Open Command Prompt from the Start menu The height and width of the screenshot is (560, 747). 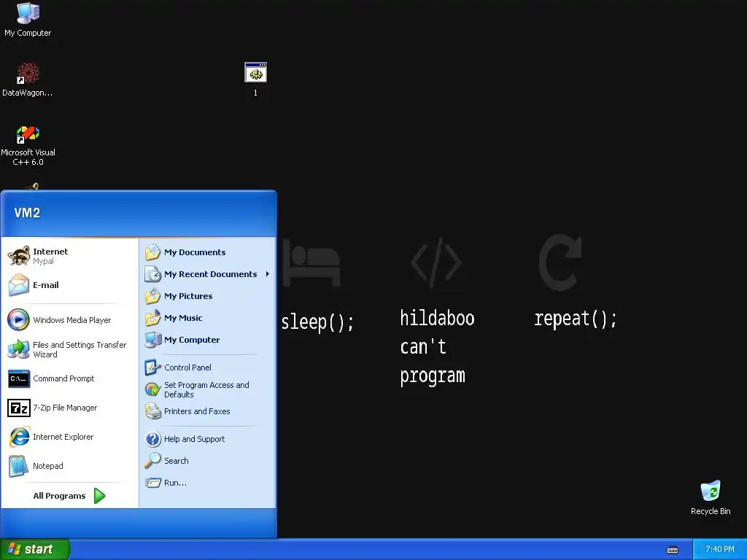pyautogui.click(x=69, y=378)
